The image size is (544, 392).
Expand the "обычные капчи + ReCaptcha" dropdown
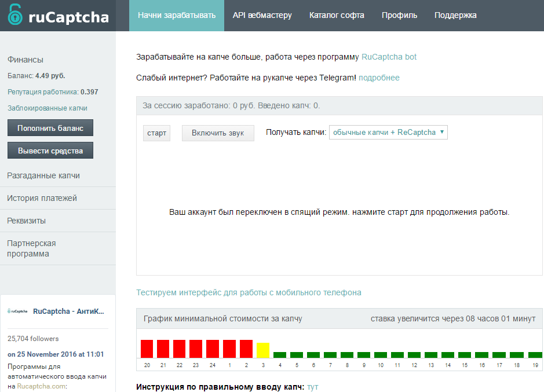coord(388,133)
